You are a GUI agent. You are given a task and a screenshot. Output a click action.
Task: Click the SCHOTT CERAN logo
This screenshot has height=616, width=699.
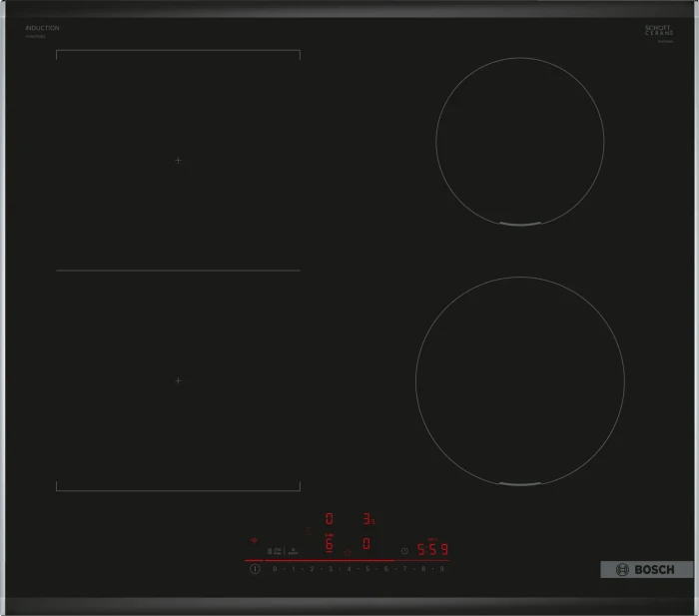point(659,30)
